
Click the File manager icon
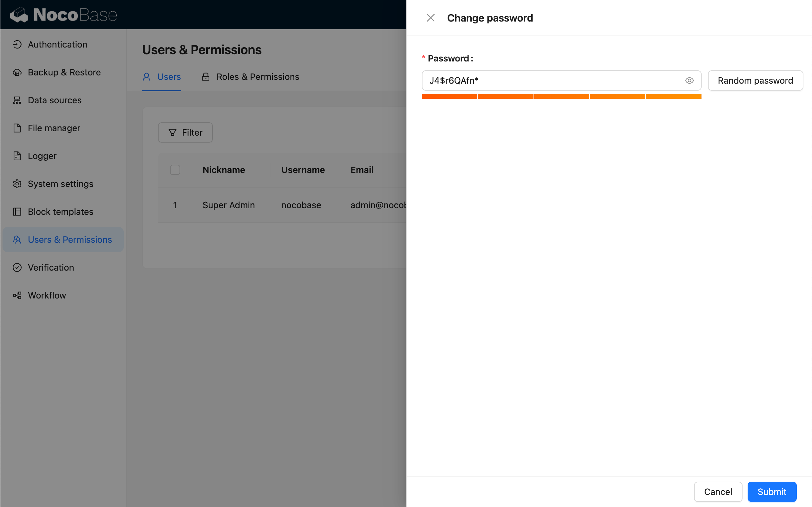[17, 128]
